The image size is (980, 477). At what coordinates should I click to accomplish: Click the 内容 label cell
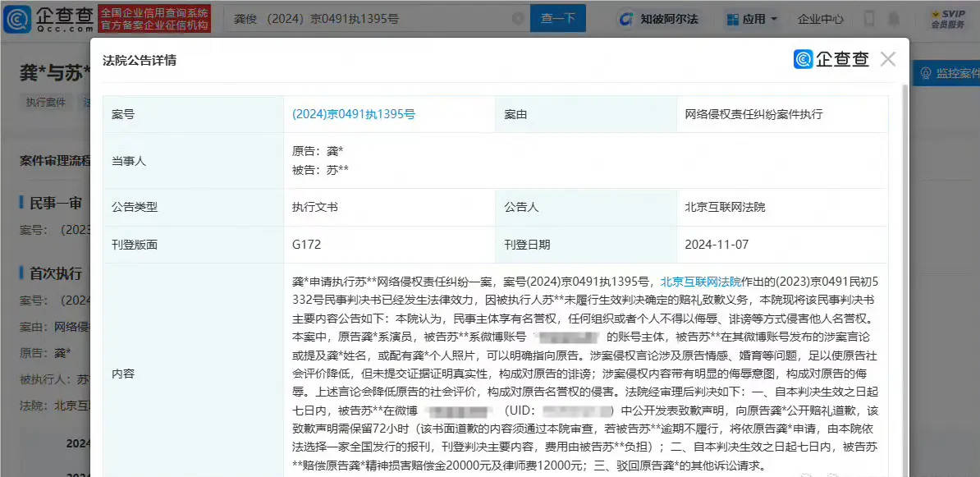tap(193, 374)
